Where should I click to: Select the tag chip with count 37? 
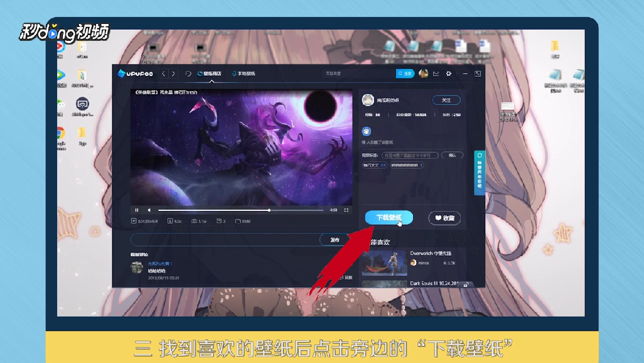[374, 165]
